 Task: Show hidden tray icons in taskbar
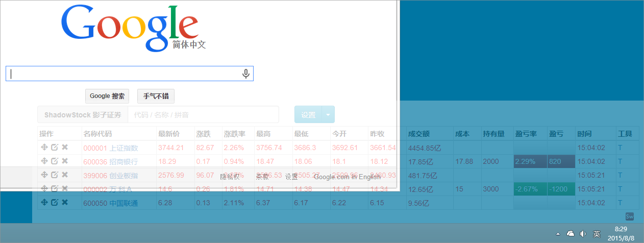[x=559, y=234]
